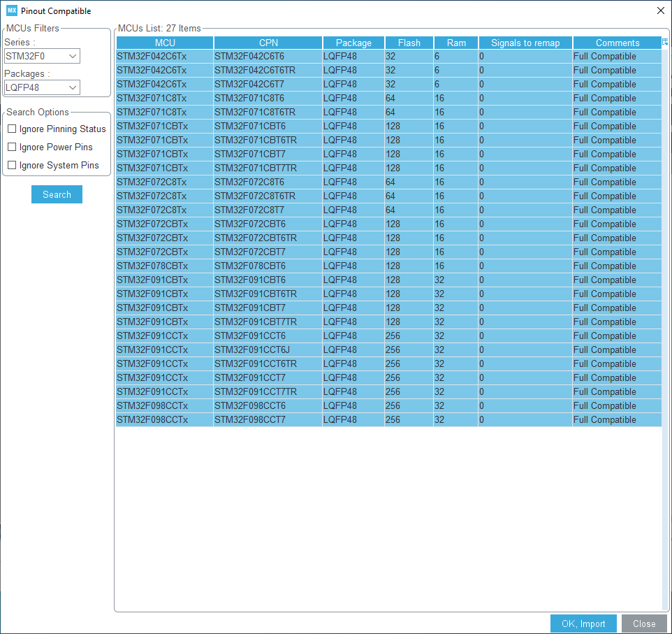Sort by the CPN column header
Image resolution: width=672 pixels, height=634 pixels.
point(268,43)
